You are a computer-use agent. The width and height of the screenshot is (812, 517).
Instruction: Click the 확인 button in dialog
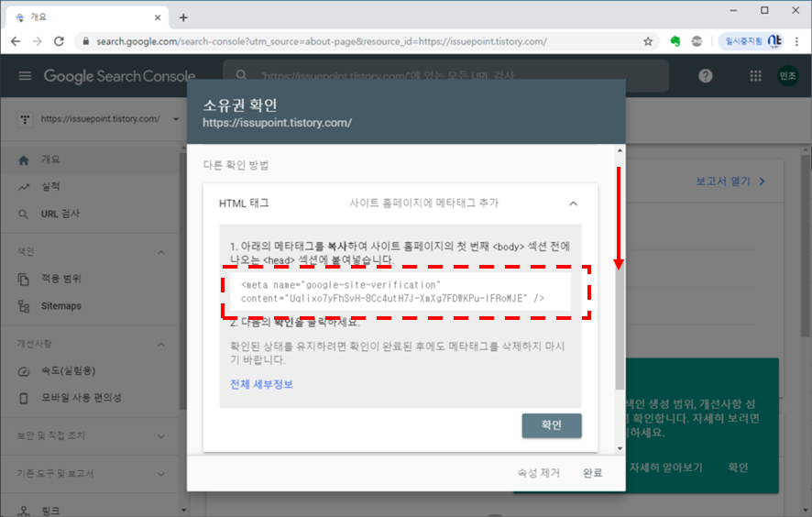[x=552, y=425]
